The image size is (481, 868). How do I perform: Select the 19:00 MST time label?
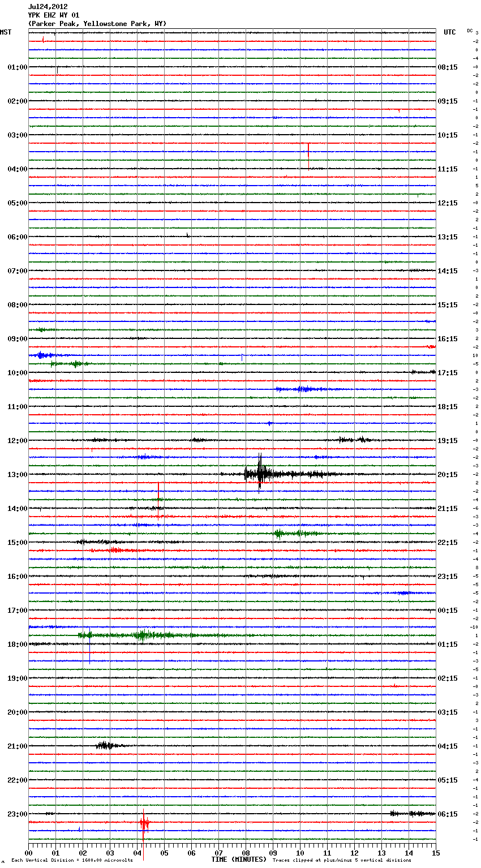[17, 678]
